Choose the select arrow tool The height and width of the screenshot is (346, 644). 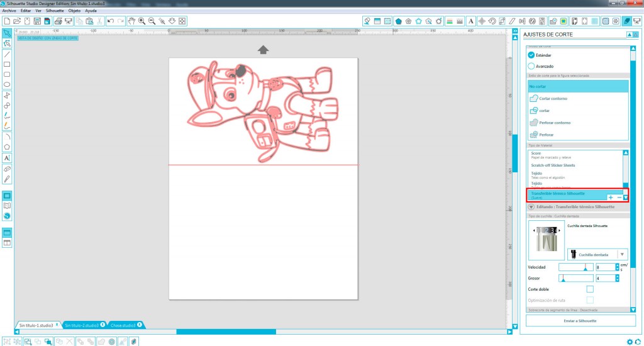tap(7, 33)
